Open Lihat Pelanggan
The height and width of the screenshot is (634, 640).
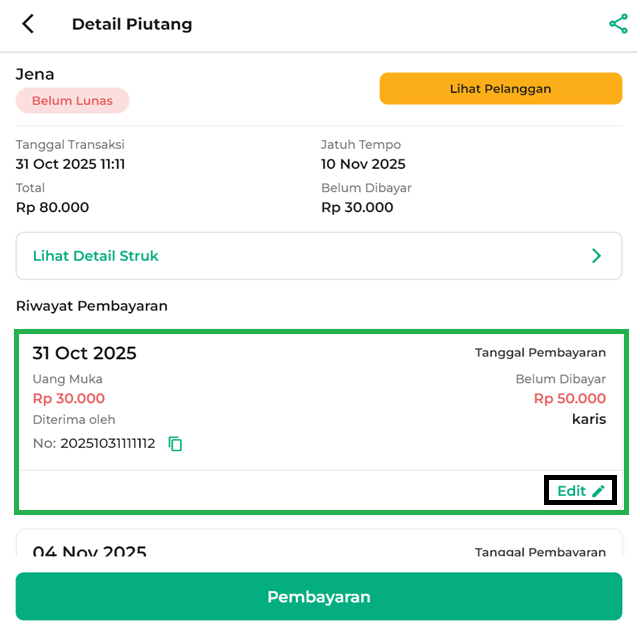500,88
